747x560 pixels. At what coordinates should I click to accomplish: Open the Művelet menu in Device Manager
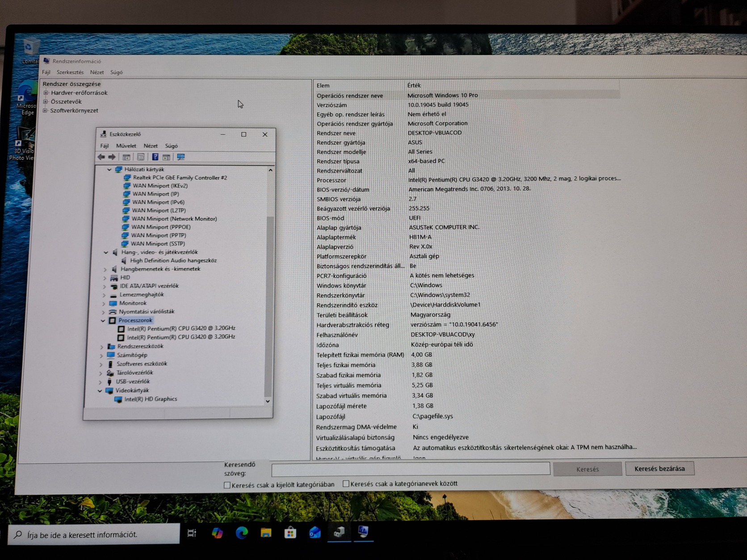(x=126, y=146)
